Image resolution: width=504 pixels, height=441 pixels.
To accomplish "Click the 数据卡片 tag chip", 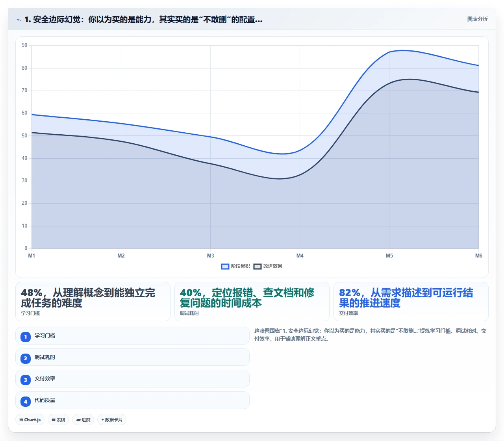I will 112,420.
